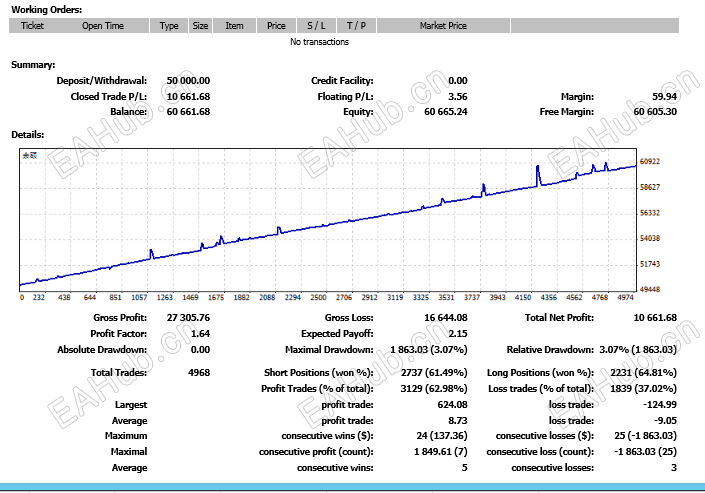The width and height of the screenshot is (705, 493).
Task: Click the S / L column header
Action: [316, 26]
